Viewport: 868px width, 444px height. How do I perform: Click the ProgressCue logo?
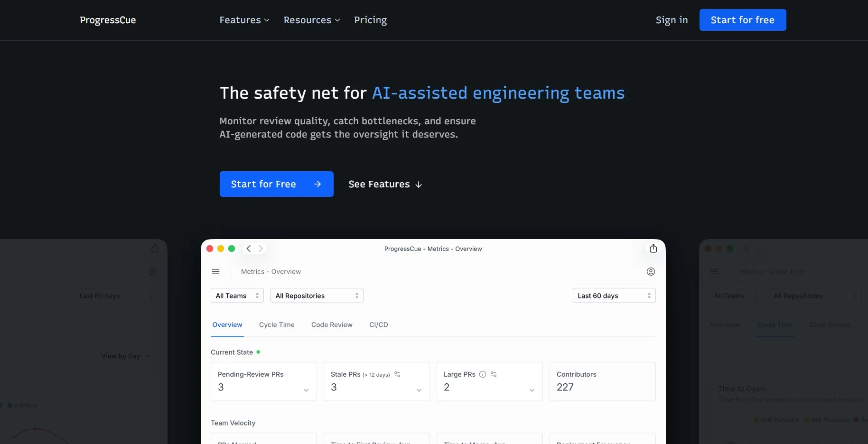pyautogui.click(x=108, y=20)
